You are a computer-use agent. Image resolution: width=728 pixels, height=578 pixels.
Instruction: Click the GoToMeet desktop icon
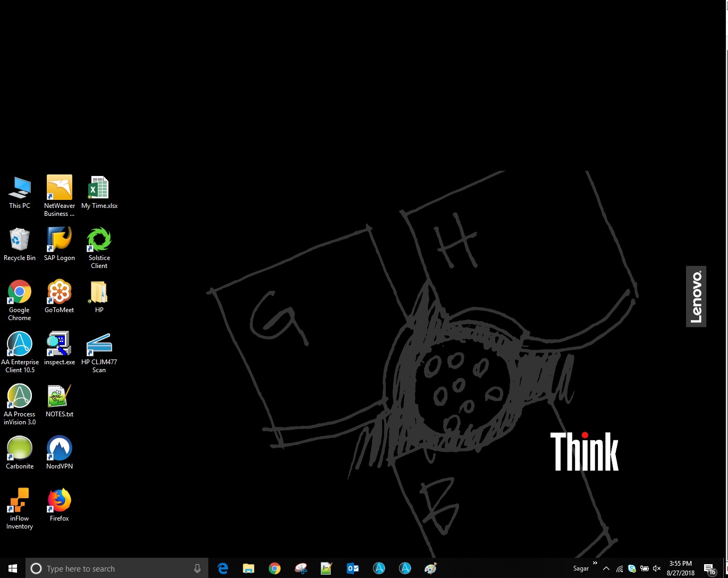tap(60, 297)
